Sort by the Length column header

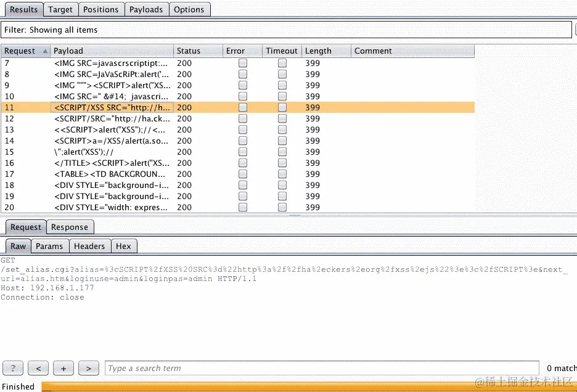[x=326, y=51]
